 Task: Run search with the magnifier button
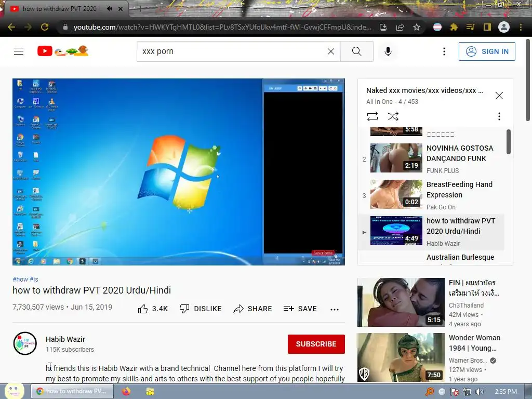(356, 51)
